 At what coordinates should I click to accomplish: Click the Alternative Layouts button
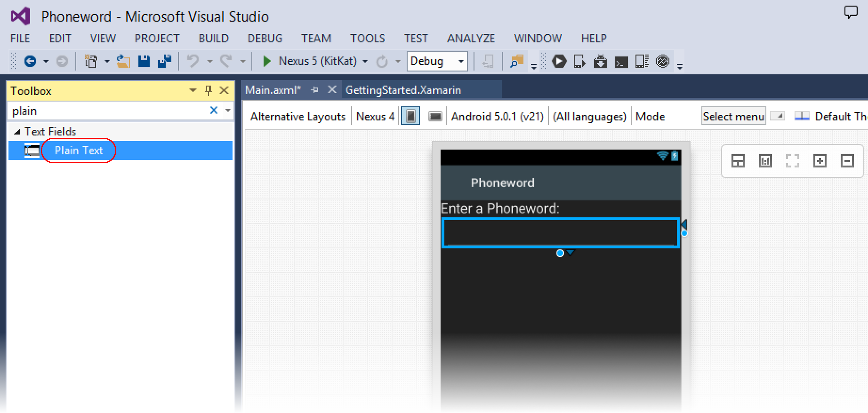[297, 116]
